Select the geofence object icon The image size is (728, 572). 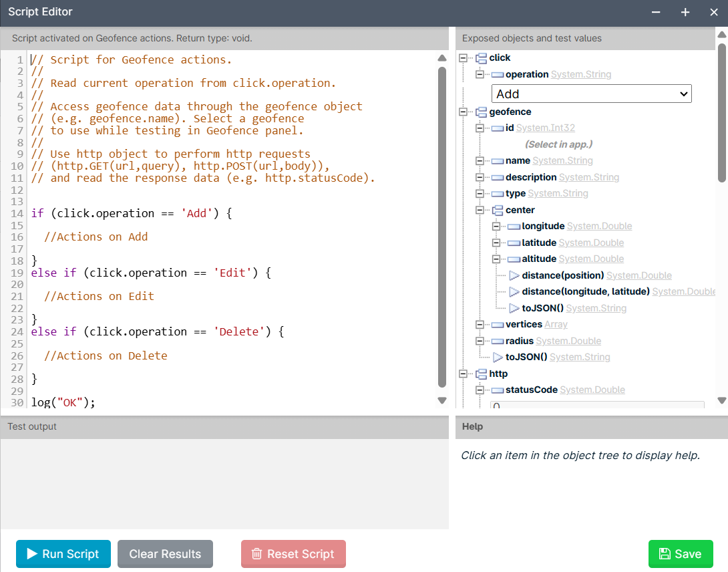click(482, 112)
